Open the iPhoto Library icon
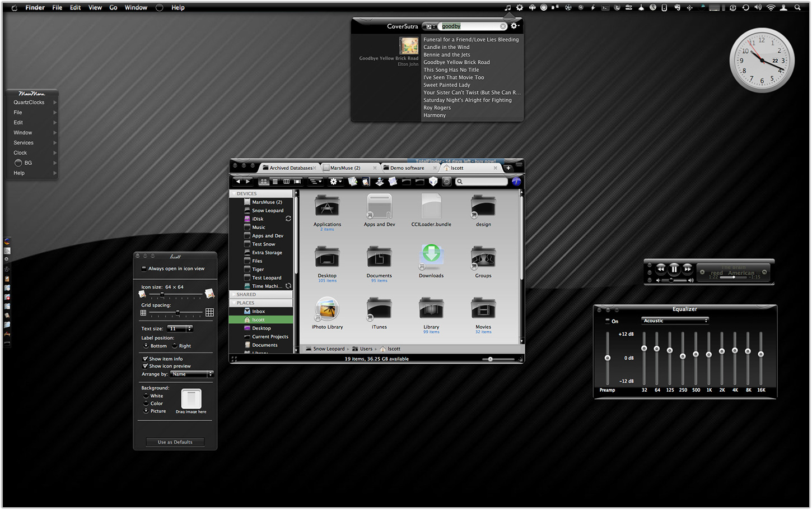Screen dimensions: 812x510 327,309
